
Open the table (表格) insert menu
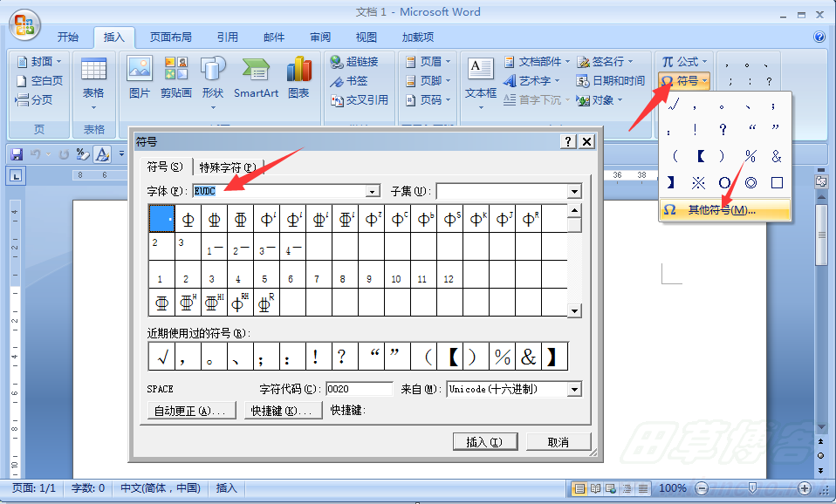93,84
